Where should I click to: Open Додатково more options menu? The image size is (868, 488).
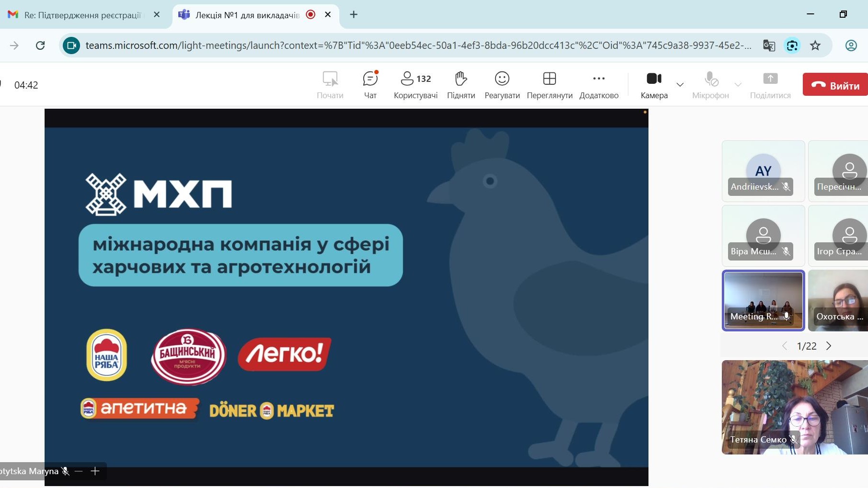pos(599,85)
